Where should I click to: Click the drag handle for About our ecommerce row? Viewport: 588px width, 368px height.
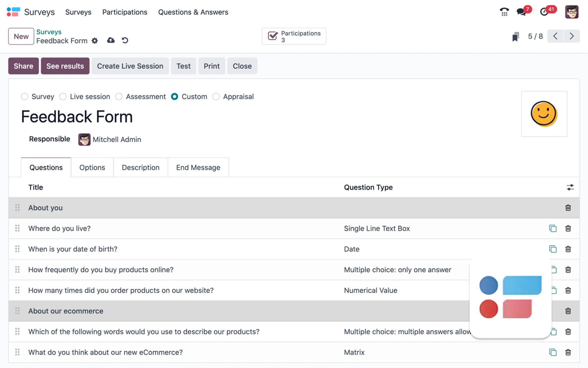pos(17,311)
